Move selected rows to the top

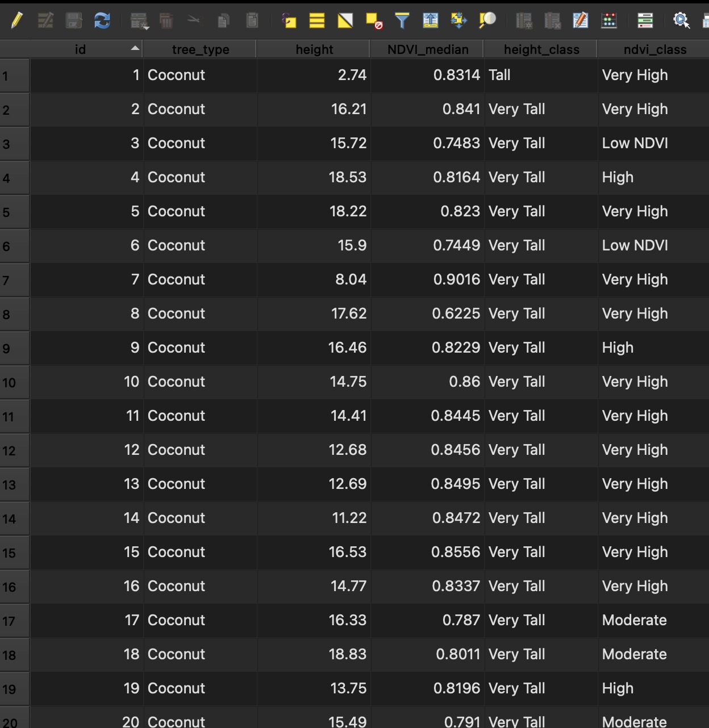pos(431,21)
